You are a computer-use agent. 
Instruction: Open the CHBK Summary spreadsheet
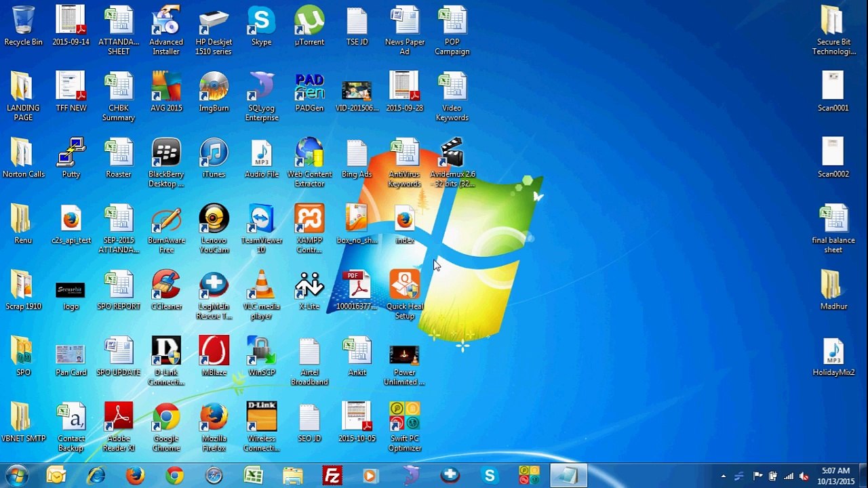[x=119, y=96]
